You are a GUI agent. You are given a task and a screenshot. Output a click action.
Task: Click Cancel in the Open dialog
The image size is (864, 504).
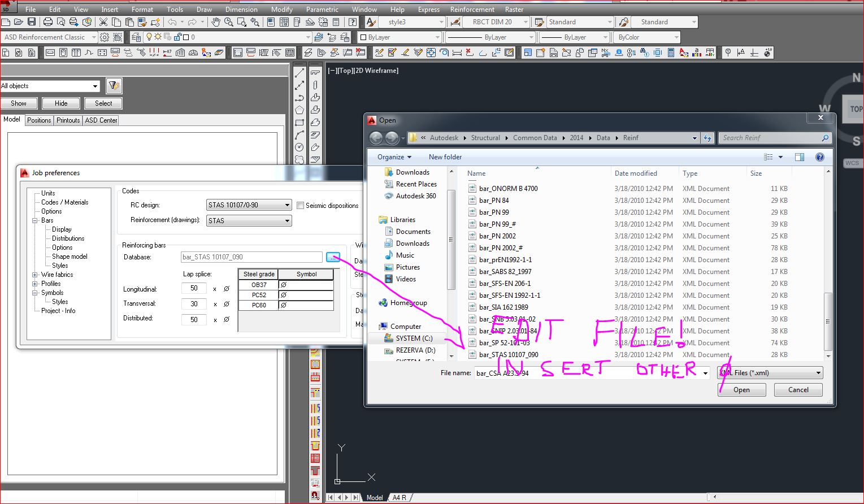click(798, 390)
